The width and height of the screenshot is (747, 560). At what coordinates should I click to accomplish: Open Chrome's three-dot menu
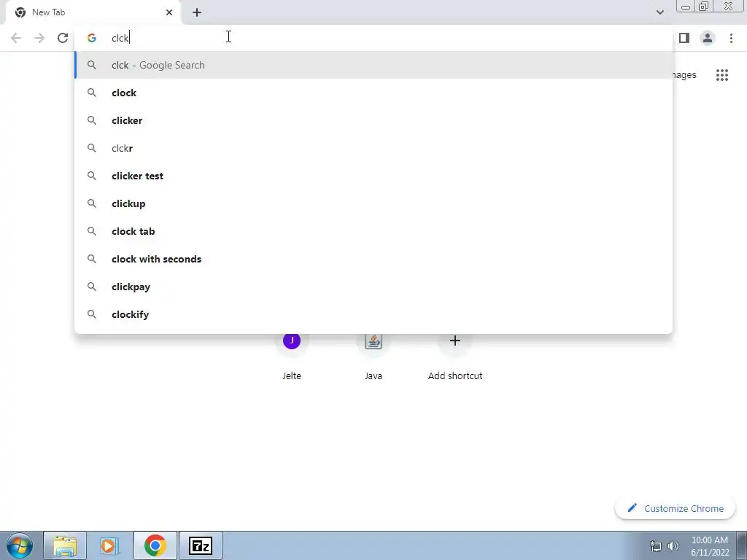(731, 38)
